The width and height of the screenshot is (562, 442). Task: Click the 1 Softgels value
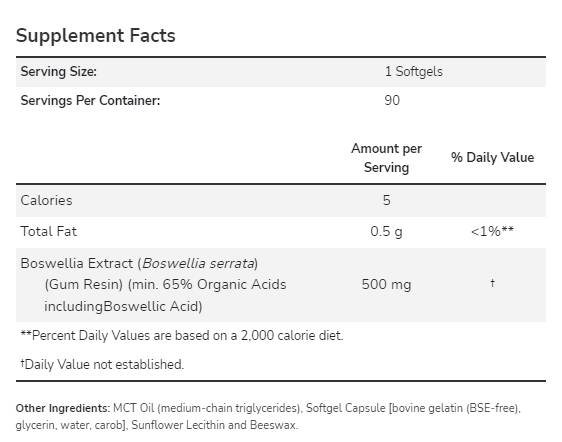coord(414,71)
